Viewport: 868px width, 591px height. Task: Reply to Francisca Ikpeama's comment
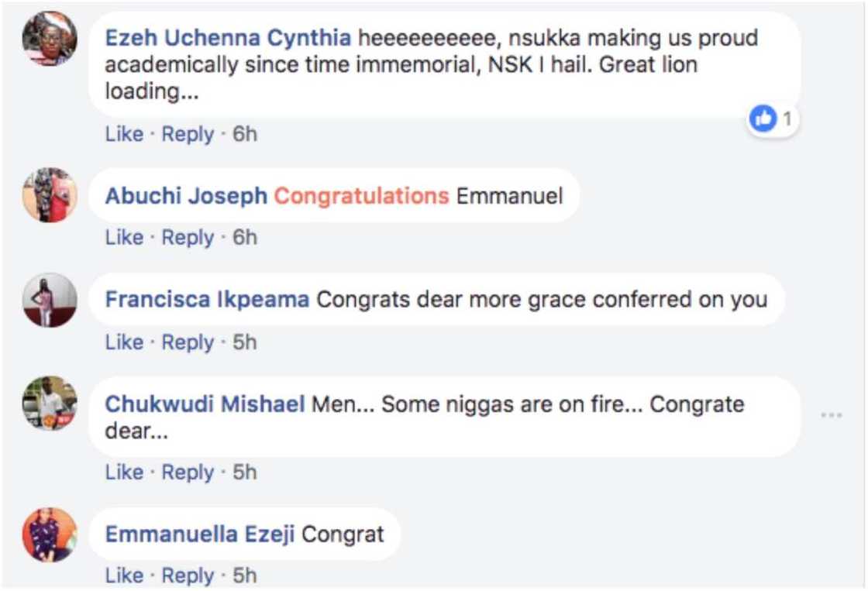tap(188, 342)
